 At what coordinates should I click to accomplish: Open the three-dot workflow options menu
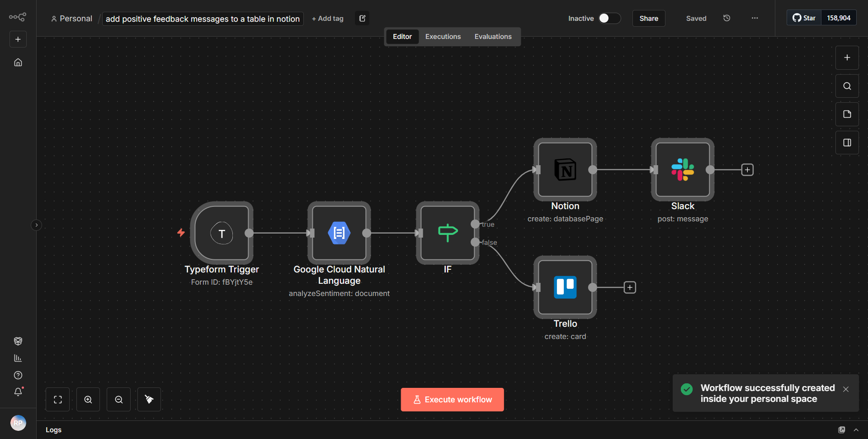click(x=755, y=18)
